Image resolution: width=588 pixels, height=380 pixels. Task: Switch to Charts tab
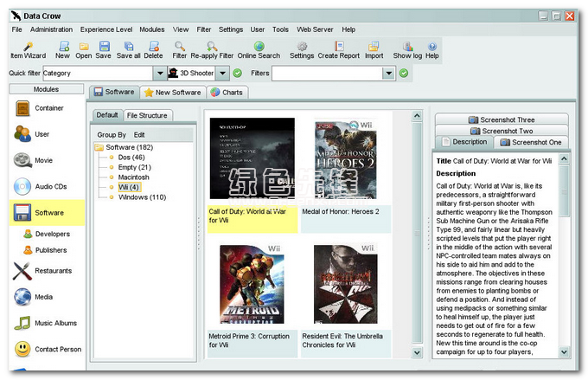227,93
